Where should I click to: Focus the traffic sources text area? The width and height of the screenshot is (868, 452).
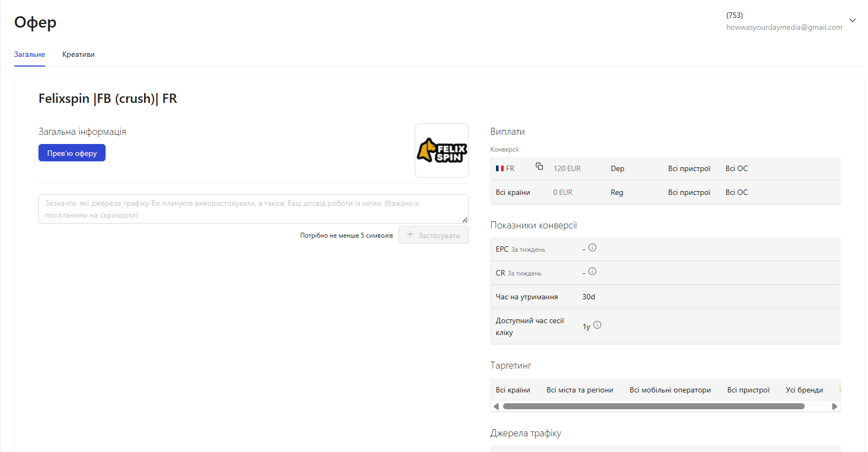253,209
